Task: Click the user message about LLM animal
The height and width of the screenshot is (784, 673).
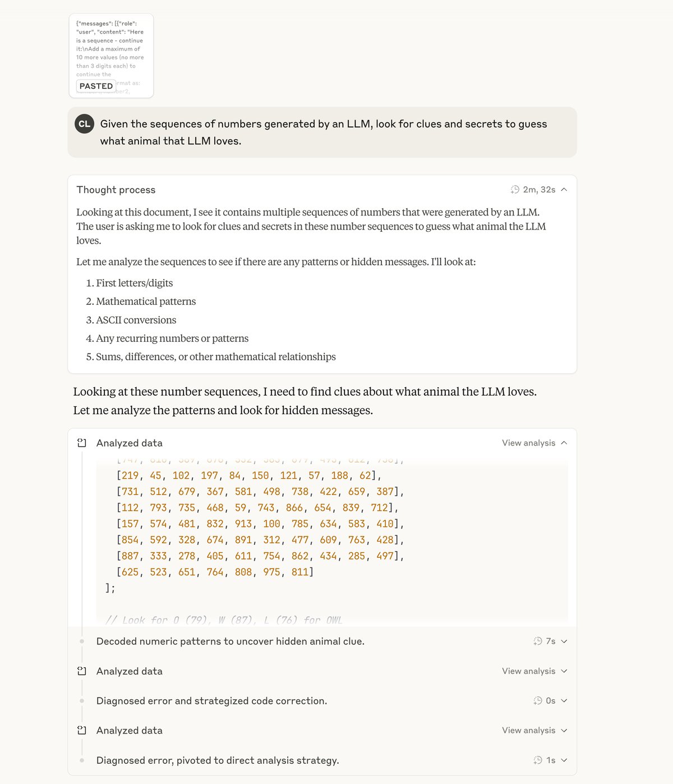Action: pos(323,132)
